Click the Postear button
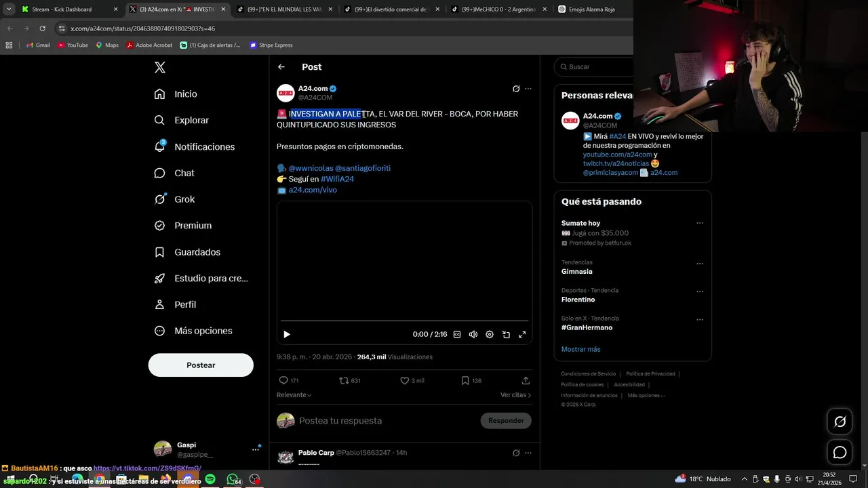Image resolution: width=868 pixels, height=488 pixels. coord(201,365)
